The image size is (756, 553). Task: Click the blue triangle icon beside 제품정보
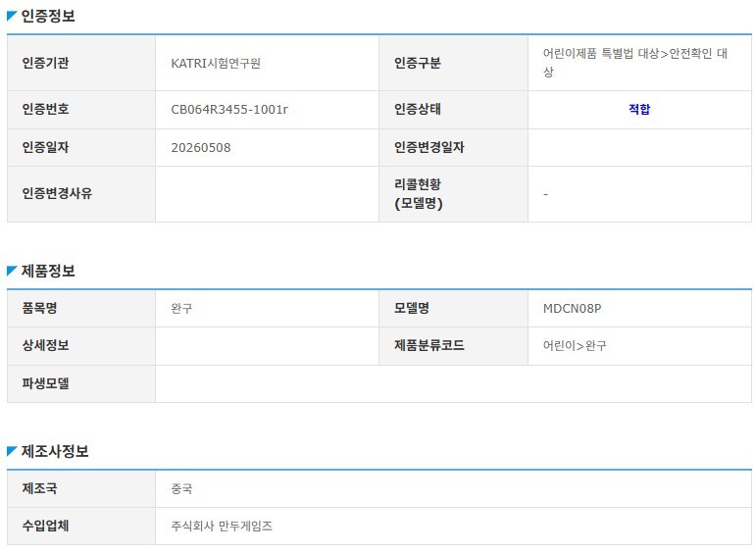12,271
